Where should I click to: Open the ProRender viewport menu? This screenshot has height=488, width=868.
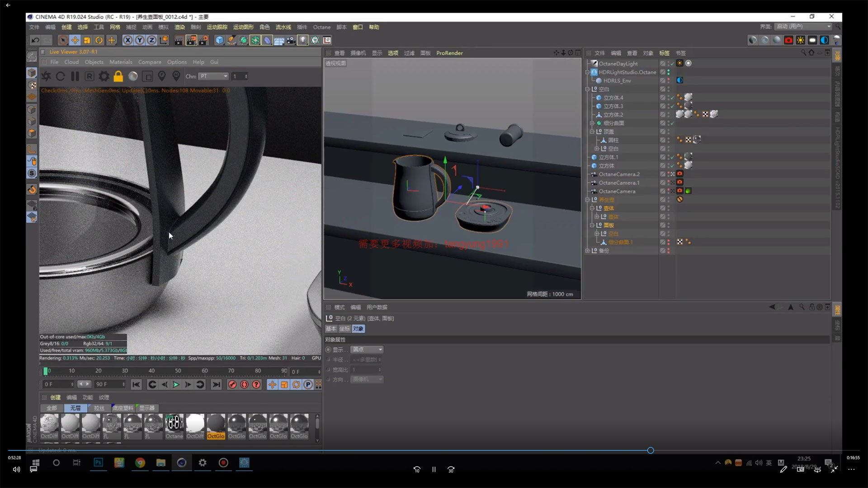(x=449, y=53)
